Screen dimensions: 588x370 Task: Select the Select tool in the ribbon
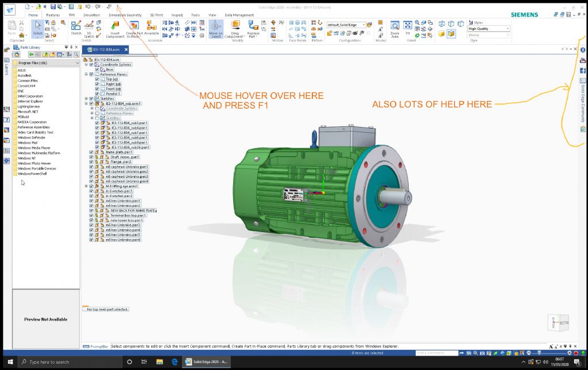(x=37, y=29)
